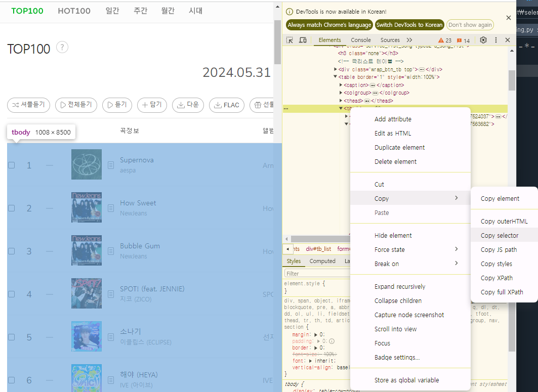Screen dimensions: 538x392
Task: Select Delete element menu item
Action: tap(395, 162)
